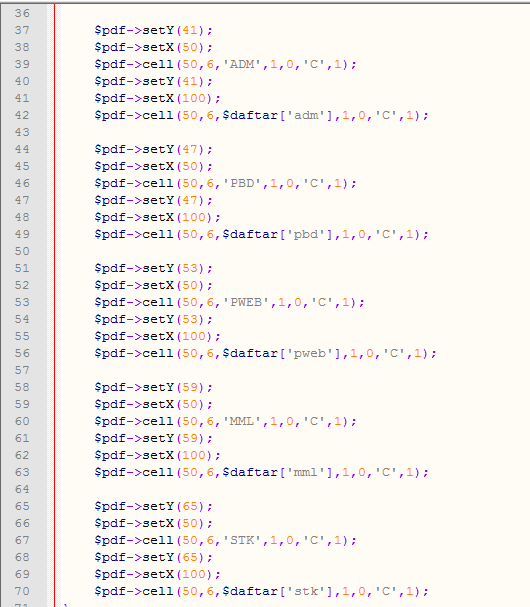Image resolution: width=530 pixels, height=607 pixels.
Task: Click setX(50) on line 59
Action: [173, 405]
